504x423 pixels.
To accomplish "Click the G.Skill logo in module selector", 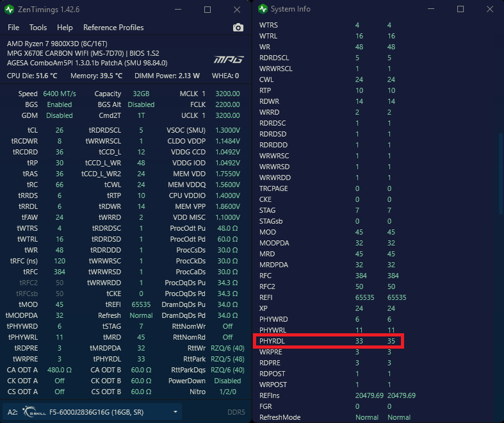I will tap(34, 412).
